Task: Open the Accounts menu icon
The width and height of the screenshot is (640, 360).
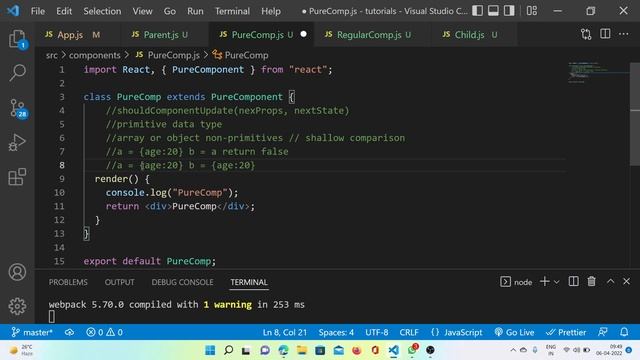Action: pos(17,272)
